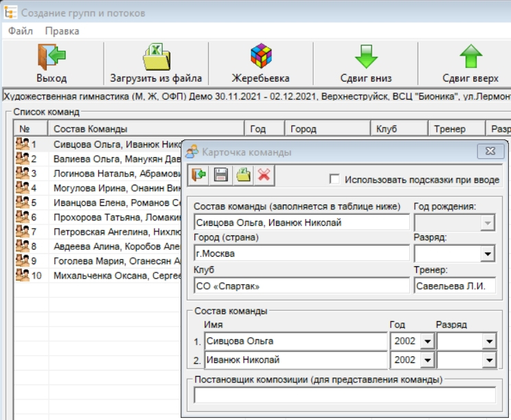This screenshot has height=420, width=511.
Task: Expand year dropdown for Сивцова Ольга
Action: 427,341
